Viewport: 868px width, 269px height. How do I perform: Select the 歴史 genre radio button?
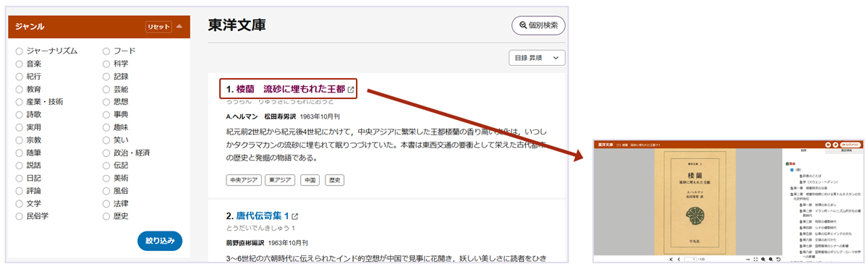click(106, 215)
